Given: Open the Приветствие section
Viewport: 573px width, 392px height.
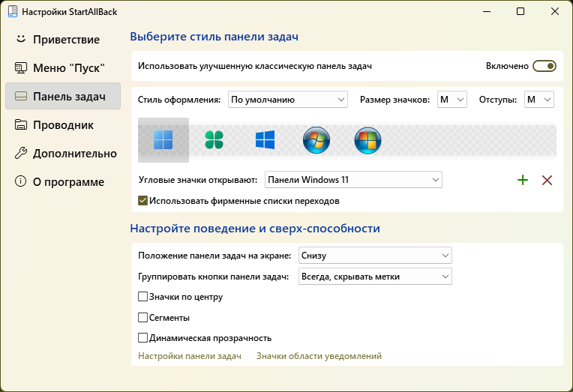Looking at the screenshot, I should [x=63, y=40].
